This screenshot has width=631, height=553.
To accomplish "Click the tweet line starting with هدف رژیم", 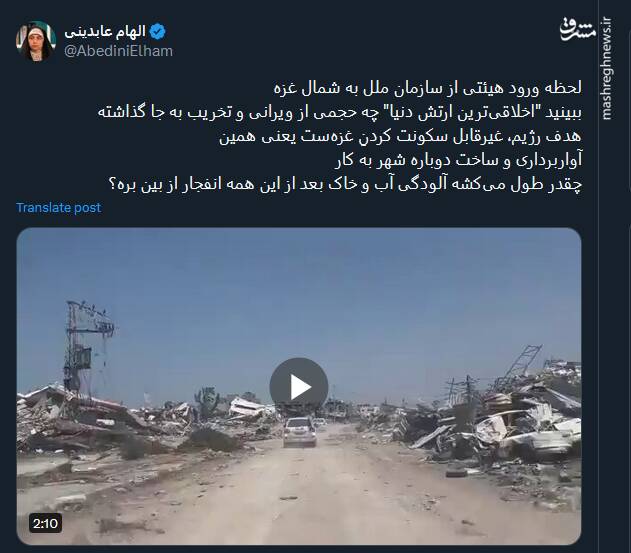I will pyautogui.click(x=400, y=136).
